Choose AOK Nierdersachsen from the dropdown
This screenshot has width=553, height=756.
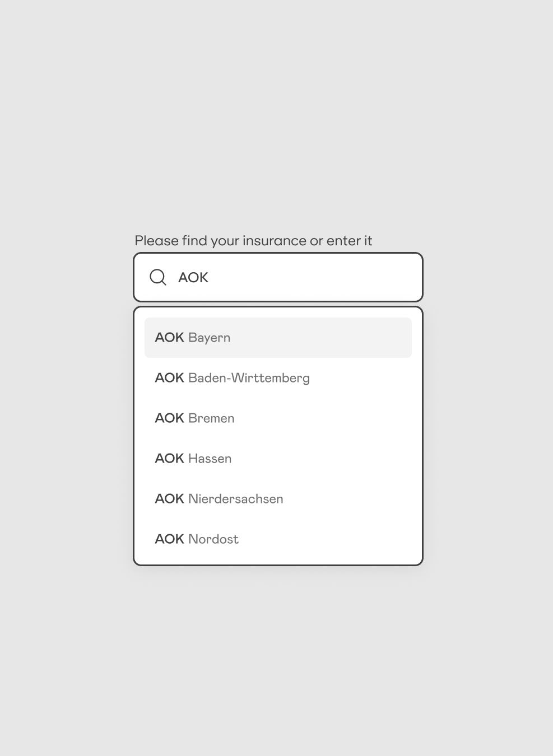278,499
